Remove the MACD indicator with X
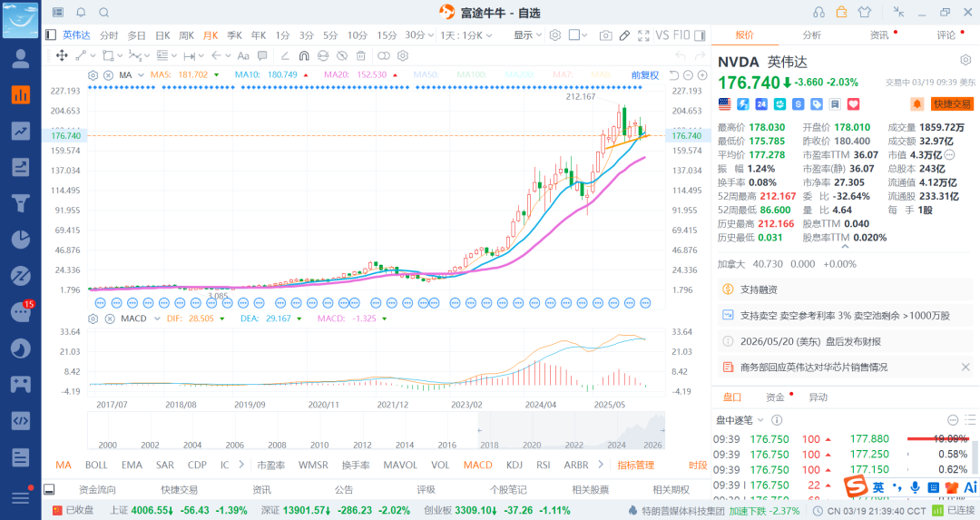This screenshot has height=520, width=980. click(110, 319)
